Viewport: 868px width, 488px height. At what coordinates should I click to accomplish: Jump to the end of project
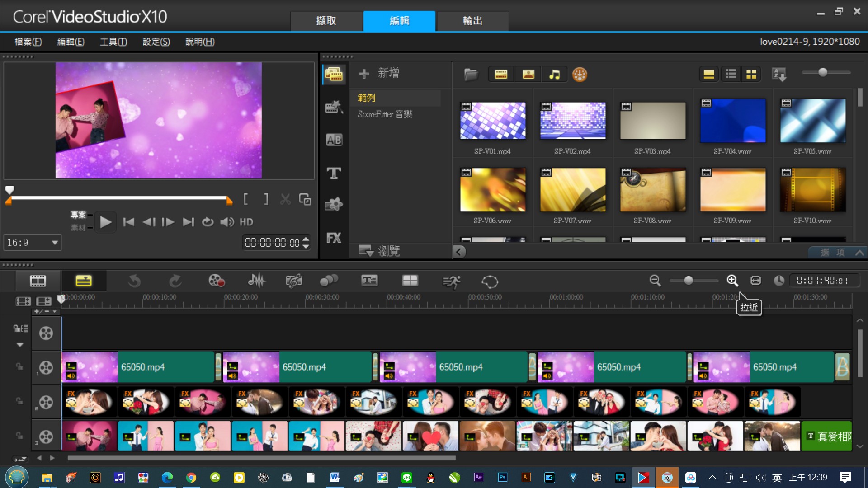(188, 222)
